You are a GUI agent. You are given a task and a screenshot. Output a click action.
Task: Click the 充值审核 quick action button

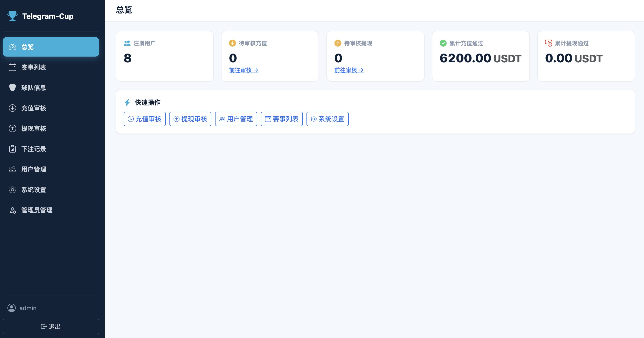click(x=144, y=119)
